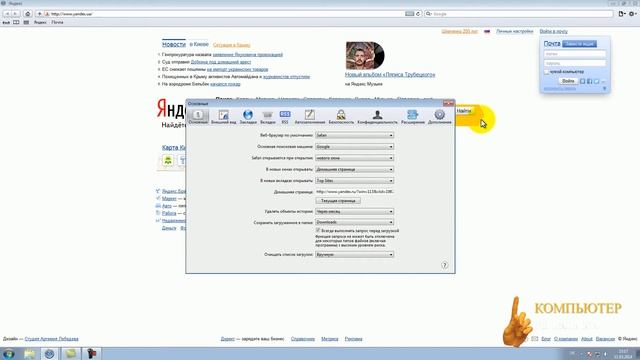Open 'Войти в почту' link
This screenshot has height=360, width=640.
(553, 31)
